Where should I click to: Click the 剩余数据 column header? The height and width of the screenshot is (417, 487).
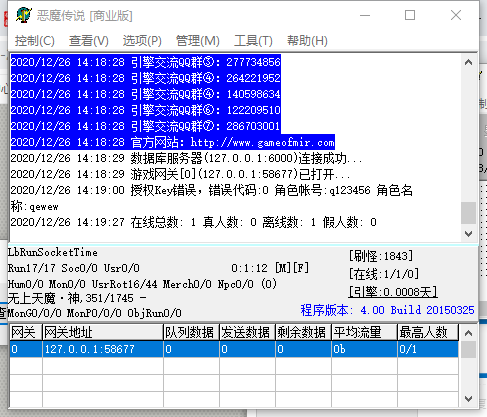point(303,332)
